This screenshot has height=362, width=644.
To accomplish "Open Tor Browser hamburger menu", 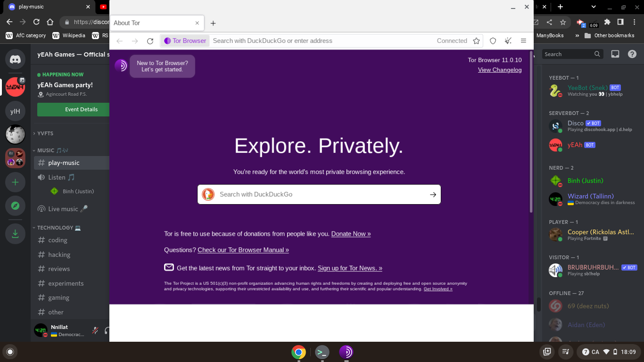I will [x=523, y=41].
